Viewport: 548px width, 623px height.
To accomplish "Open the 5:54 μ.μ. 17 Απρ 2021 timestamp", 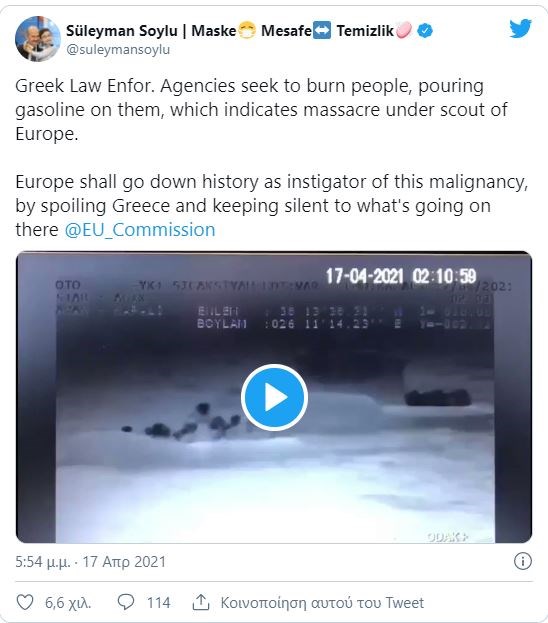I will (x=91, y=561).
